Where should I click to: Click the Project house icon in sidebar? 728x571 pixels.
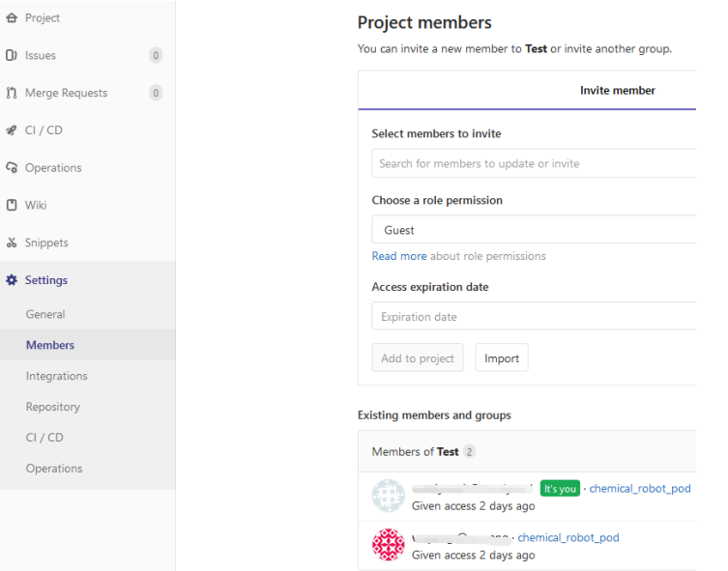12,18
